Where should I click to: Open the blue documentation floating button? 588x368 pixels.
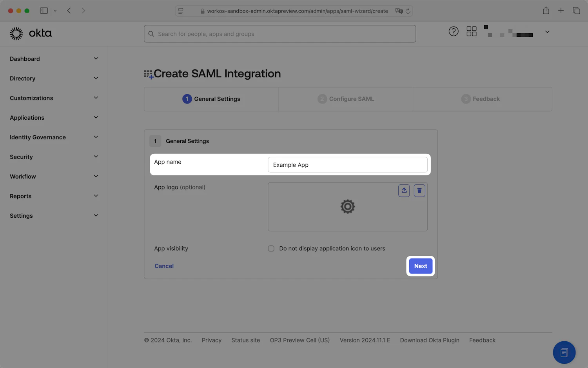(x=564, y=352)
